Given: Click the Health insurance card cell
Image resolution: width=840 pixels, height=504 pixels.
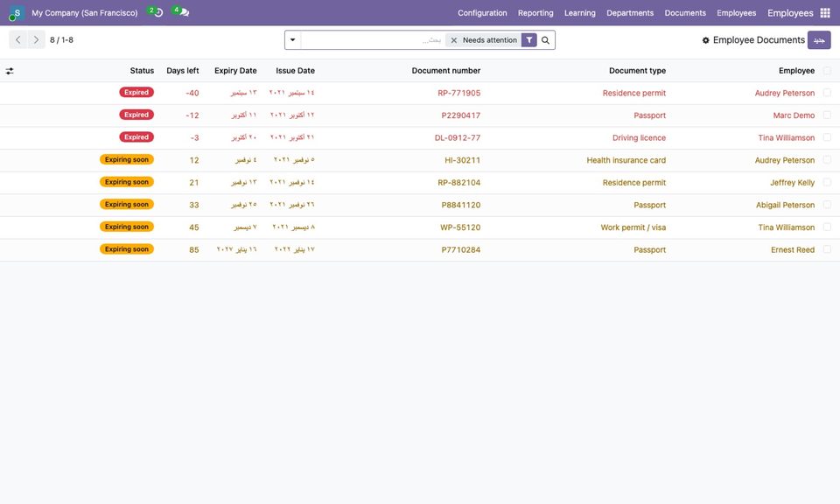Looking at the screenshot, I should click(x=626, y=160).
